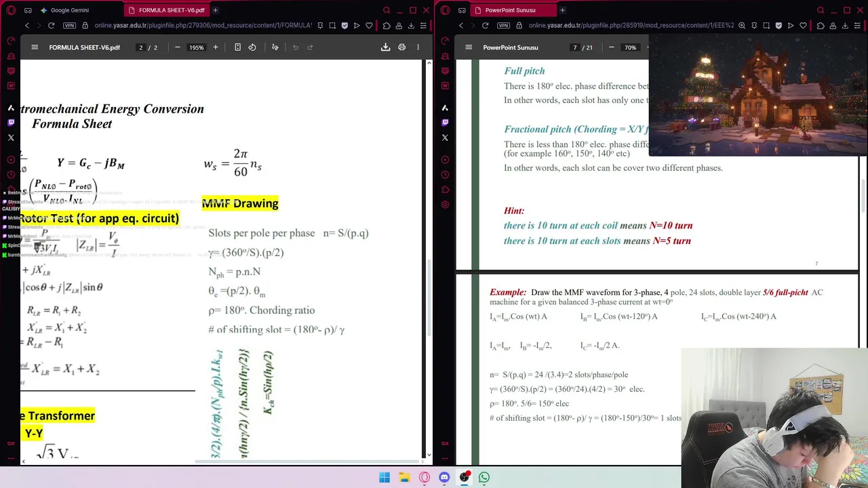The width and height of the screenshot is (868, 488).
Task: Reload the page in left browser window
Action: pyautogui.click(x=51, y=26)
